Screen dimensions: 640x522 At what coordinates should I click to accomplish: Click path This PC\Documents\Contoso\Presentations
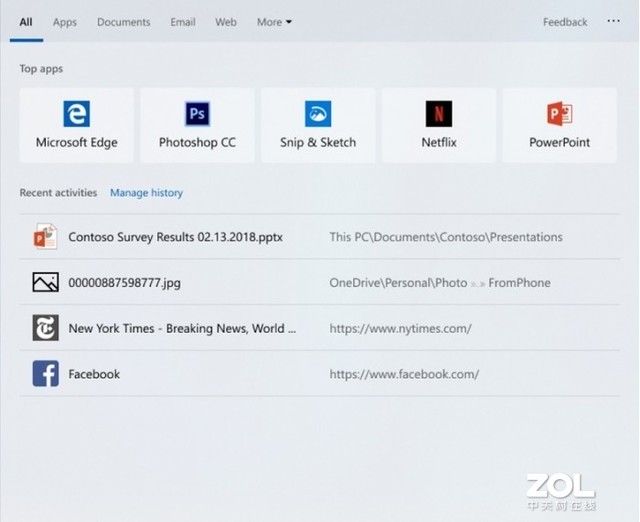click(x=446, y=237)
